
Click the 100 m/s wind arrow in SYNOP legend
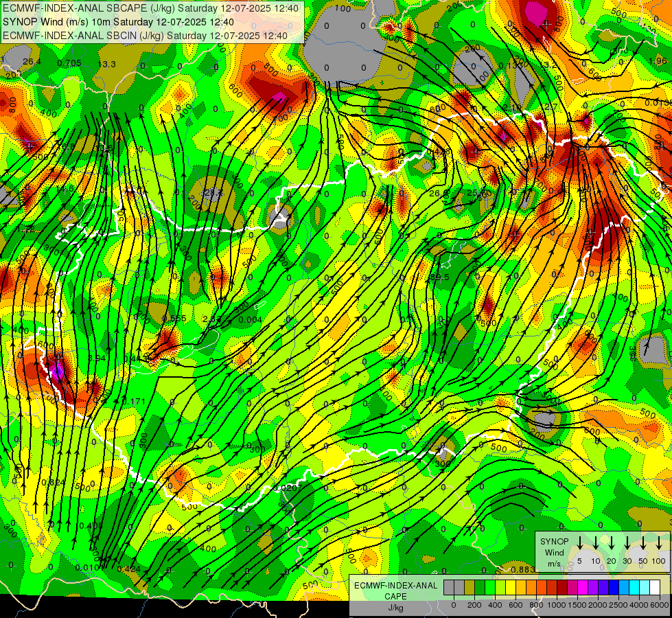[659, 543]
